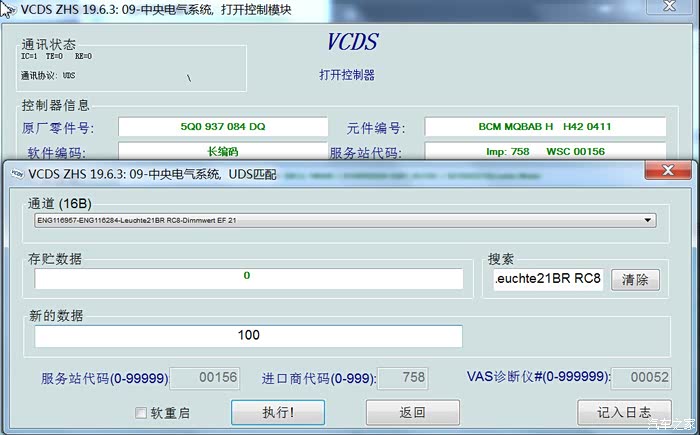700x435 pixels.
Task: Click the Imp: 758 WSC 00156 field
Action: [x=544, y=152]
